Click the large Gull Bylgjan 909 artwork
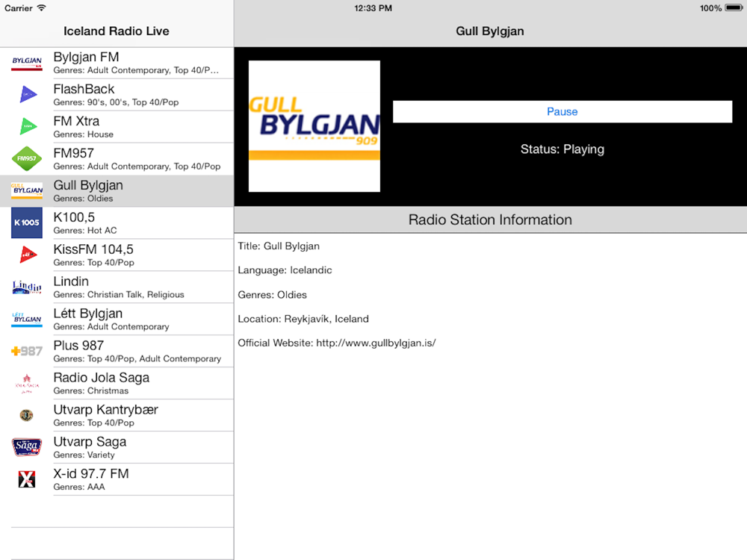Screen dimensions: 747x560 pyautogui.click(x=314, y=126)
